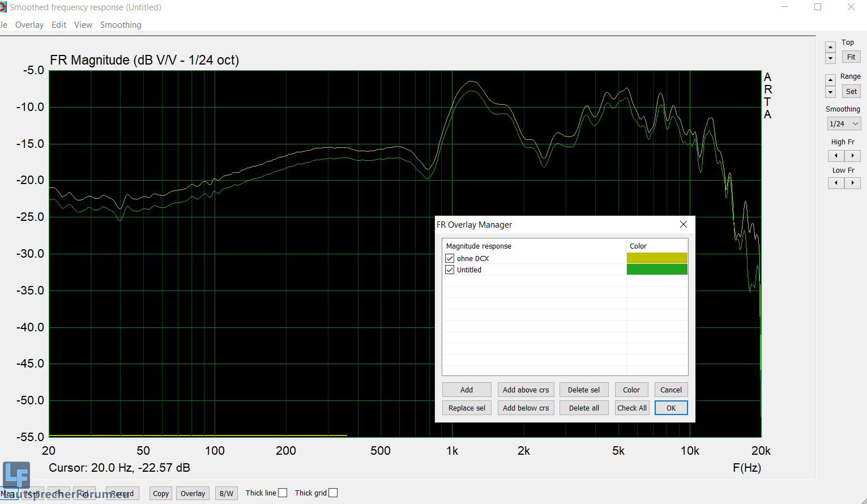Shift High Fr limit left
Screen dimensions: 867x504
pos(836,156)
